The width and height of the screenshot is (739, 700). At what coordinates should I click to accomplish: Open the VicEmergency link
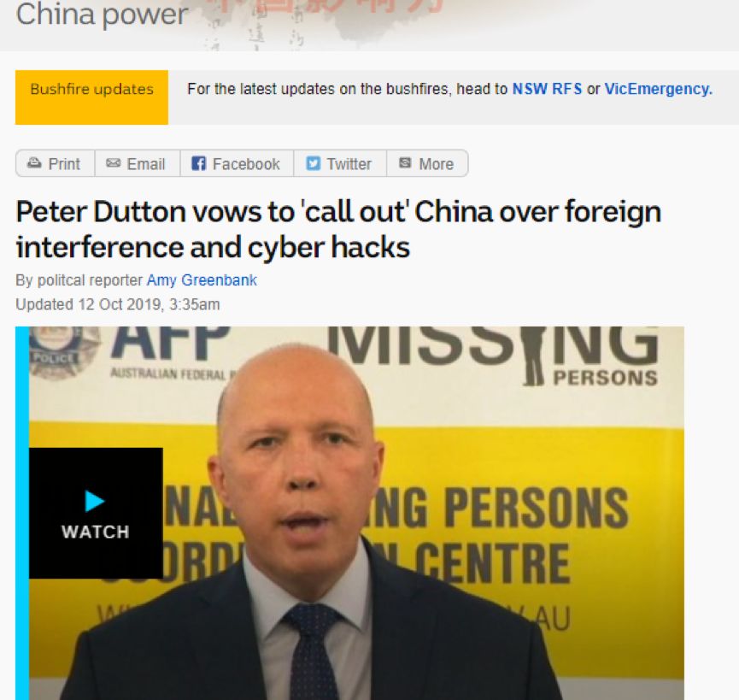(x=659, y=89)
